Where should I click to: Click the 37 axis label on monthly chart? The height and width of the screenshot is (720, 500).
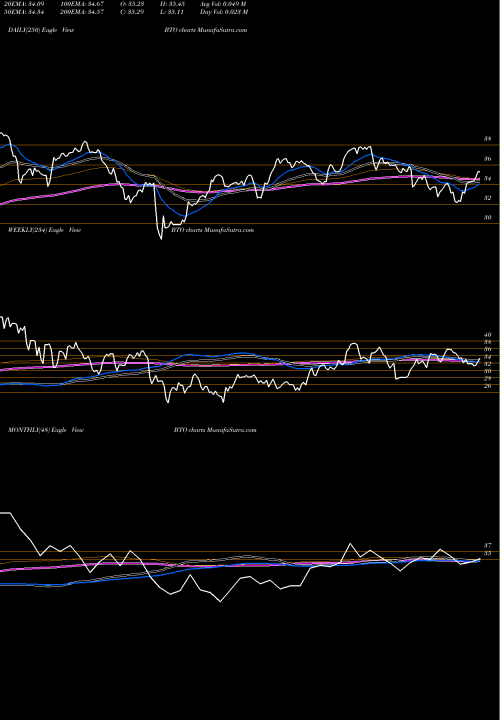(488, 546)
